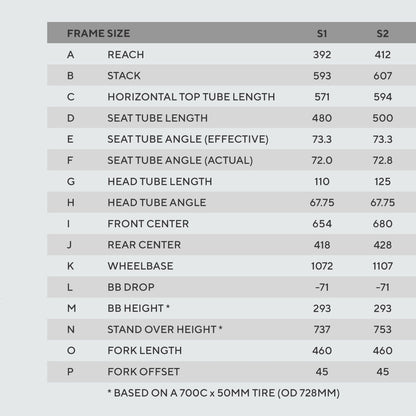Select WHEELBASE value 1107
Image resolution: width=416 pixels, height=416 pixels.
click(x=382, y=266)
